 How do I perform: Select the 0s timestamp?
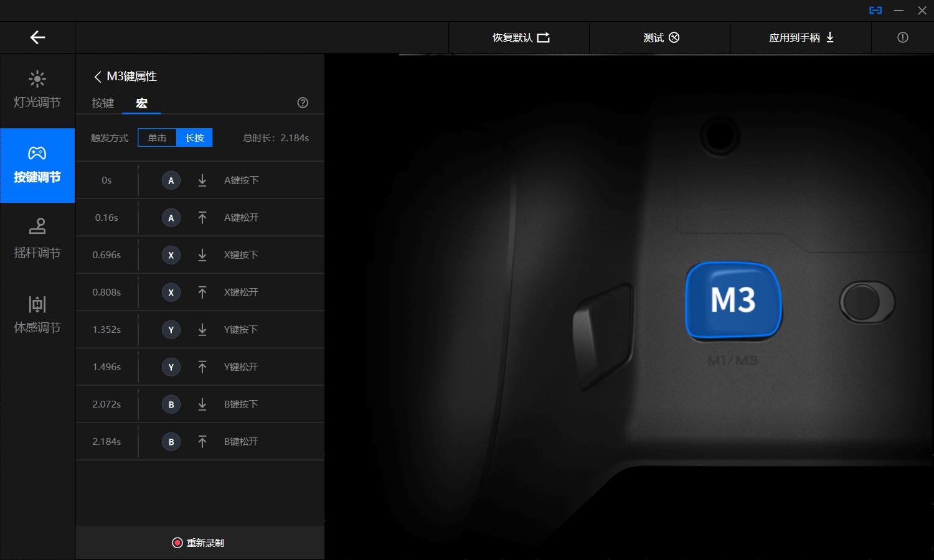pyautogui.click(x=106, y=180)
